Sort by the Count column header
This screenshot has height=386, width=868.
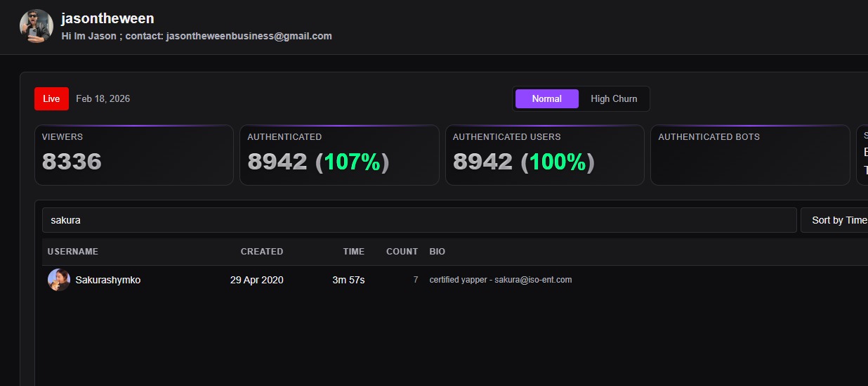402,252
